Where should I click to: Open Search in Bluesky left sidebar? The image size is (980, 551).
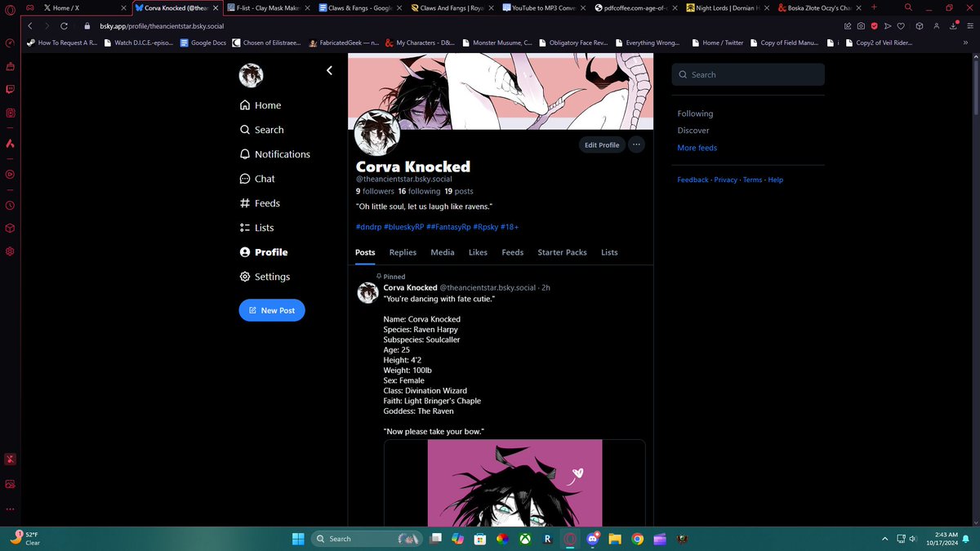[x=261, y=130]
